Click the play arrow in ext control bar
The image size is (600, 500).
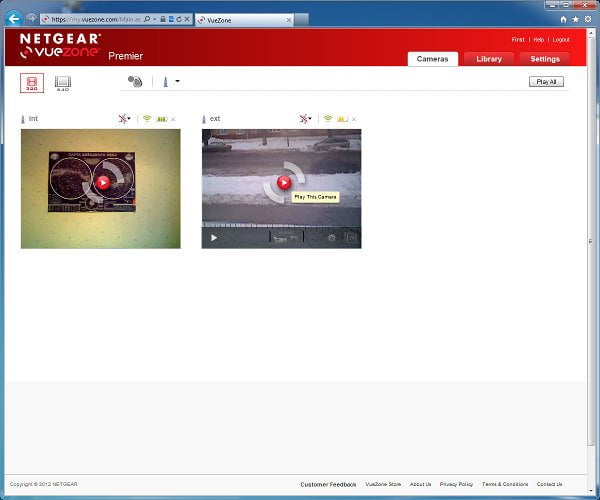(x=214, y=238)
